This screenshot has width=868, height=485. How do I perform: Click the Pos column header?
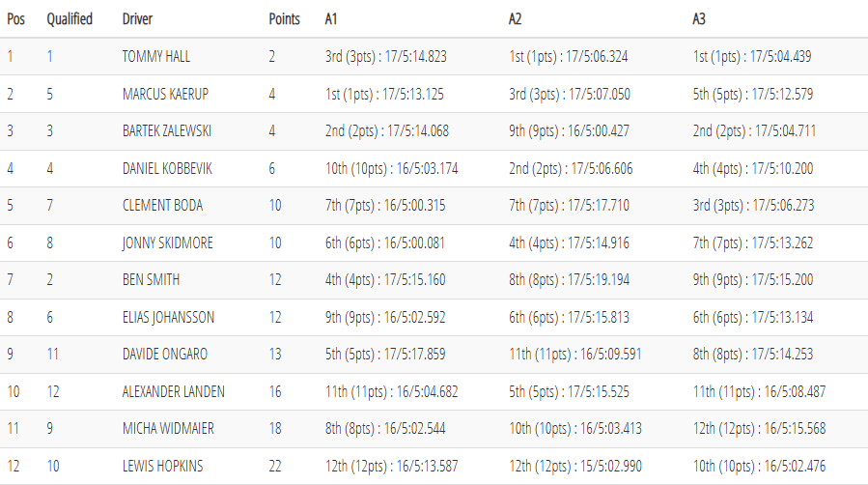pos(15,19)
